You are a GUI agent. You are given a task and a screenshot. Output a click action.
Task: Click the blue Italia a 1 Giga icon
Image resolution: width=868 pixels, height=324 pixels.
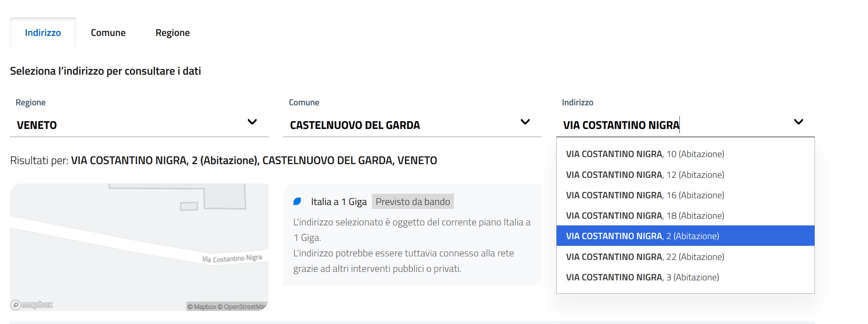(297, 201)
